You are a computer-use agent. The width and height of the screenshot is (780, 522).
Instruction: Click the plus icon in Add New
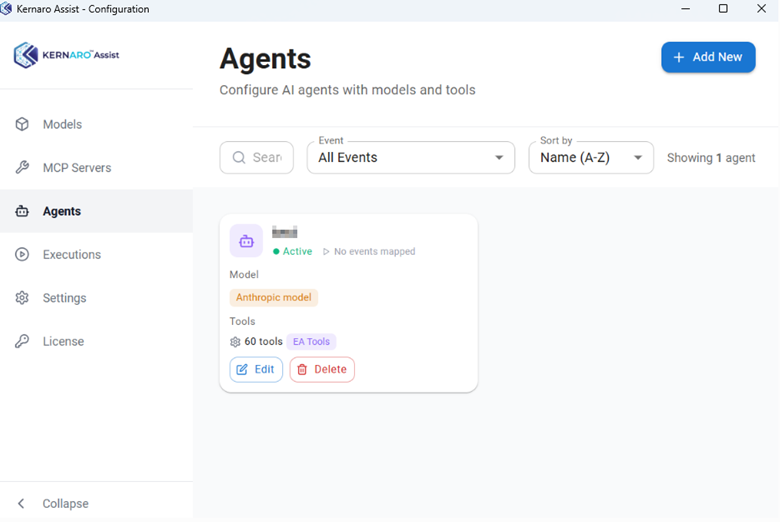679,57
